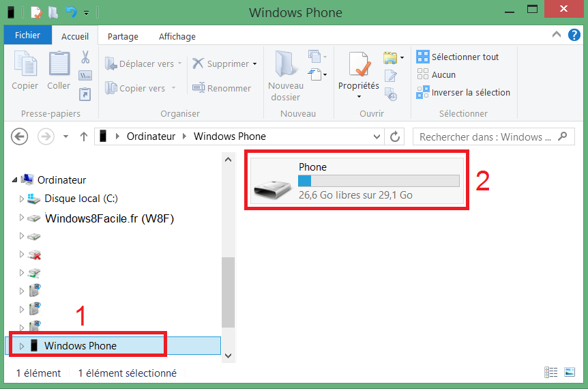The image size is (588, 389).
Task: Select the drive with red X icon
Action: (34, 255)
